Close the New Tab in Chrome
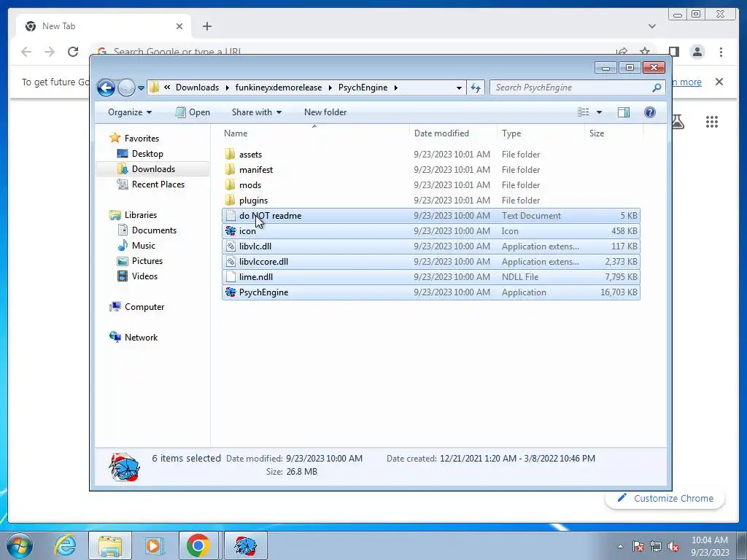The height and width of the screenshot is (560, 747). 179,26
